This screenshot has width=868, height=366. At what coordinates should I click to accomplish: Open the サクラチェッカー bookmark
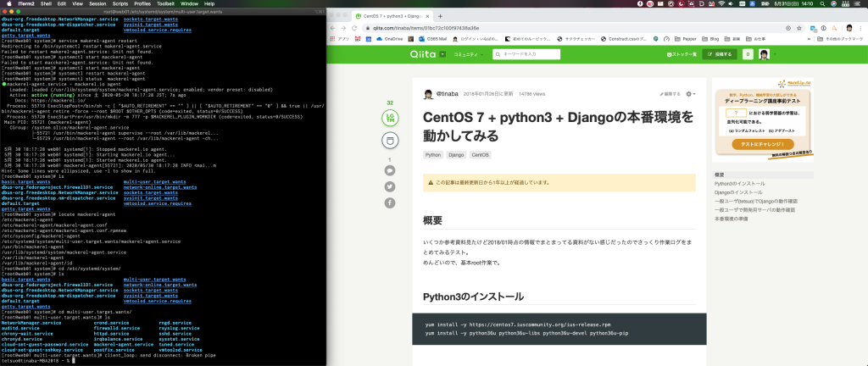click(576, 39)
